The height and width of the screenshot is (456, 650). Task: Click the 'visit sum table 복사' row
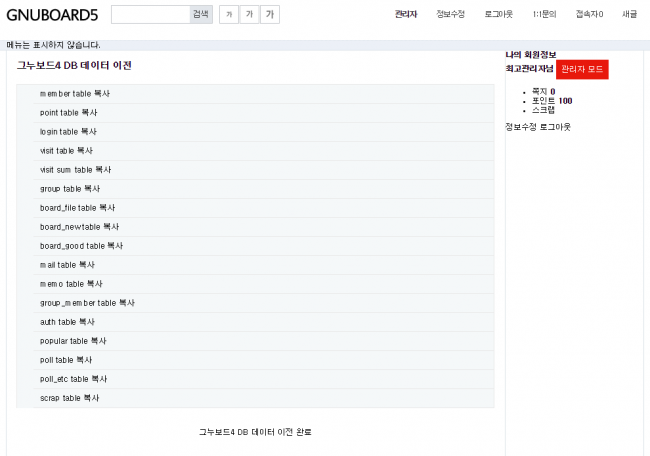pos(264,170)
